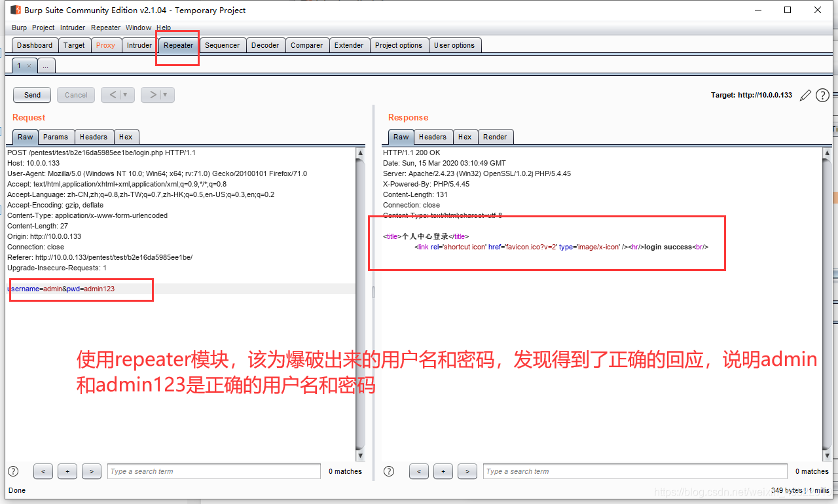Show request Headers view

tap(94, 137)
